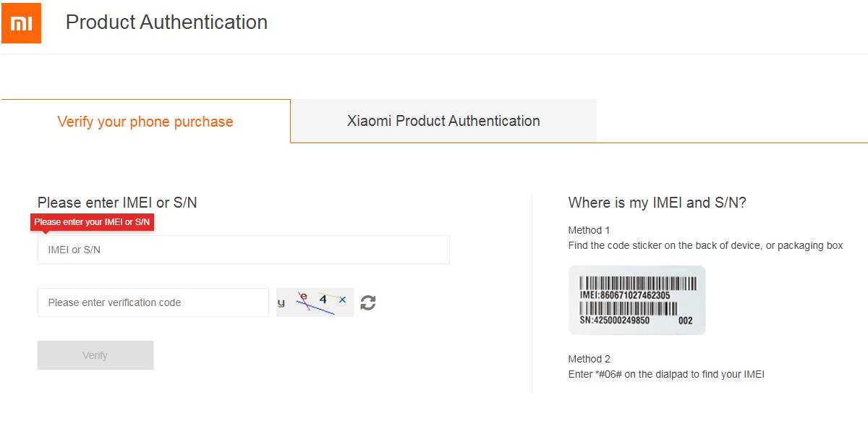Click the SN number printed on the sticker

615,321
